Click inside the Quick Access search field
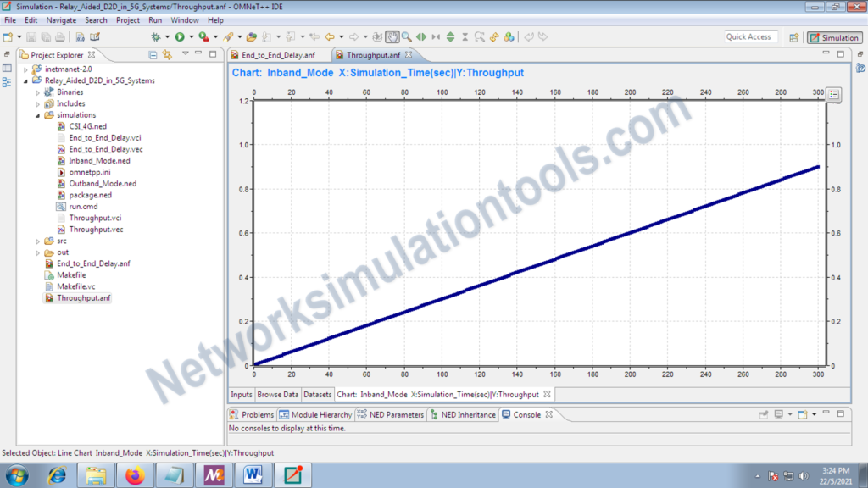The width and height of the screenshot is (868, 488). click(750, 37)
